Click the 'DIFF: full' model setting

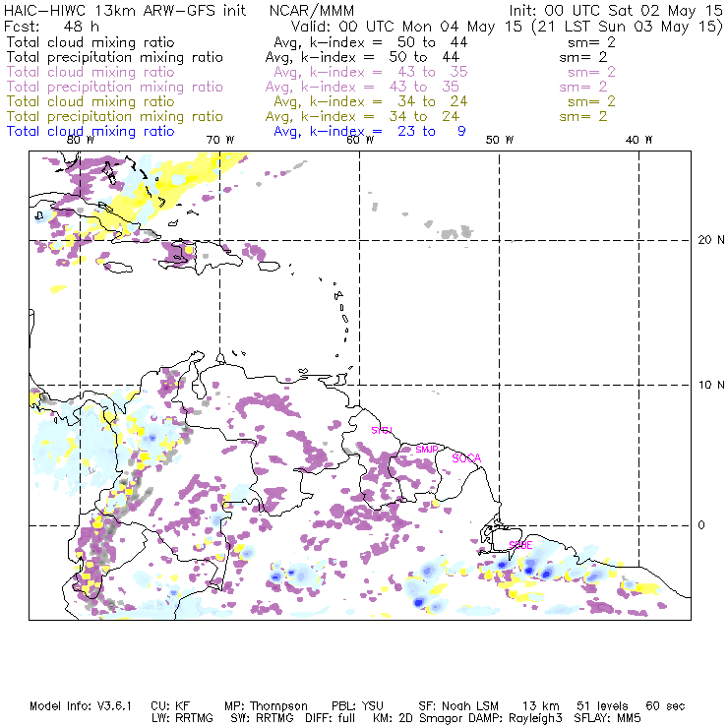point(331,718)
